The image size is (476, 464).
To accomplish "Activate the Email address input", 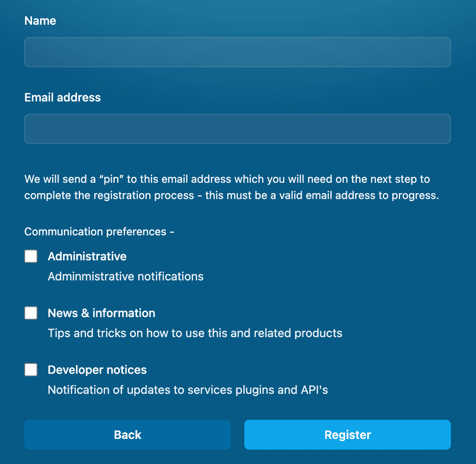I will 238,129.
